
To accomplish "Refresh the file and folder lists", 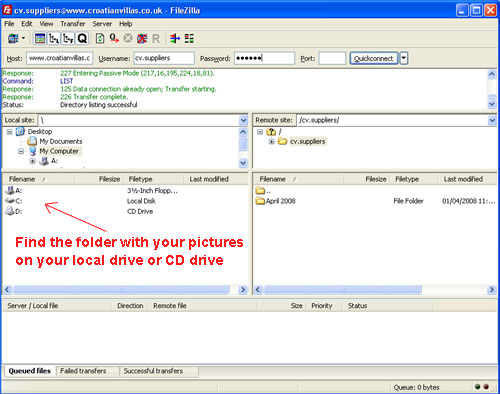I will pos(100,39).
